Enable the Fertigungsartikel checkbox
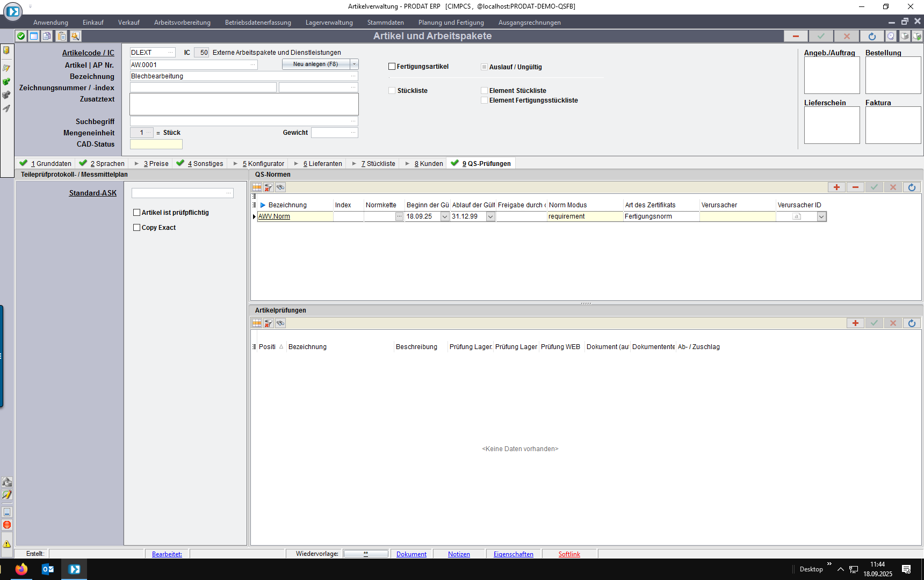Image resolution: width=924 pixels, height=580 pixels. tap(392, 67)
